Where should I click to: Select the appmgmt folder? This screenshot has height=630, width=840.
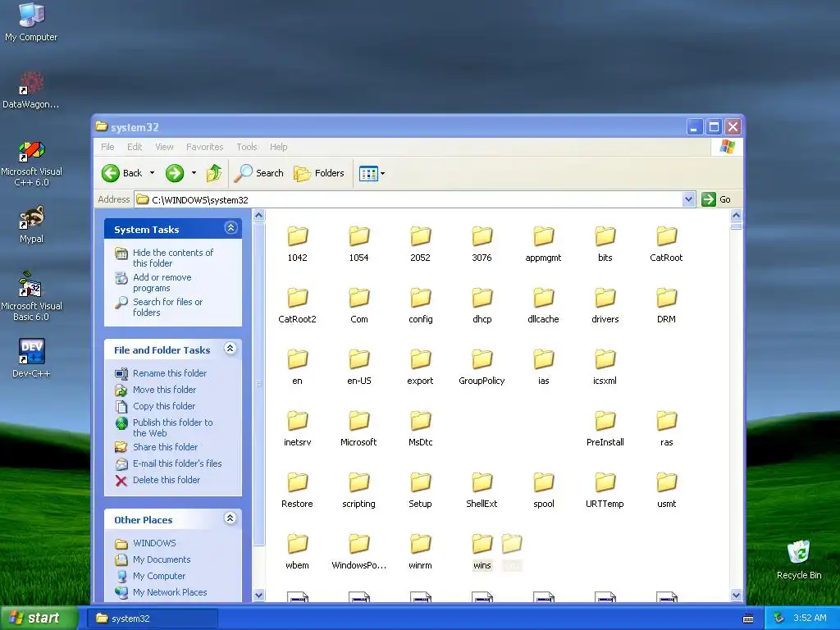tap(543, 244)
